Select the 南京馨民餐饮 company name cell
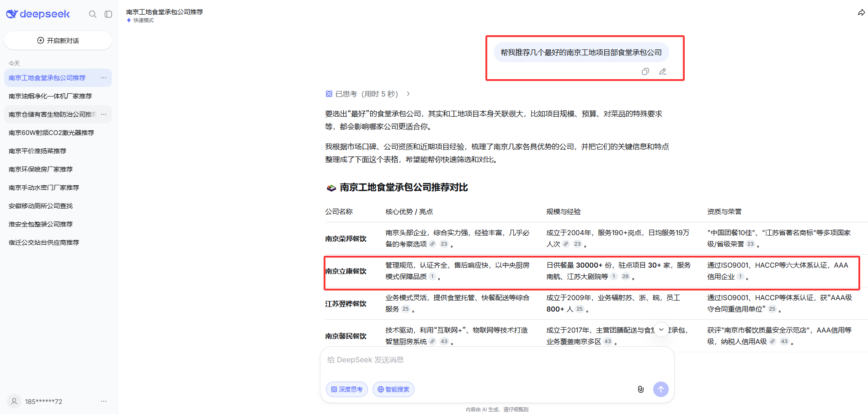Screen dimensions: 868x414 coord(346,336)
